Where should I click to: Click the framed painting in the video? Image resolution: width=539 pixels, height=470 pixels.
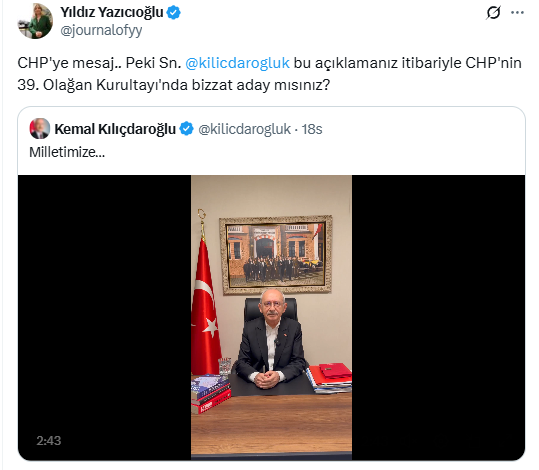pyautogui.click(x=276, y=254)
